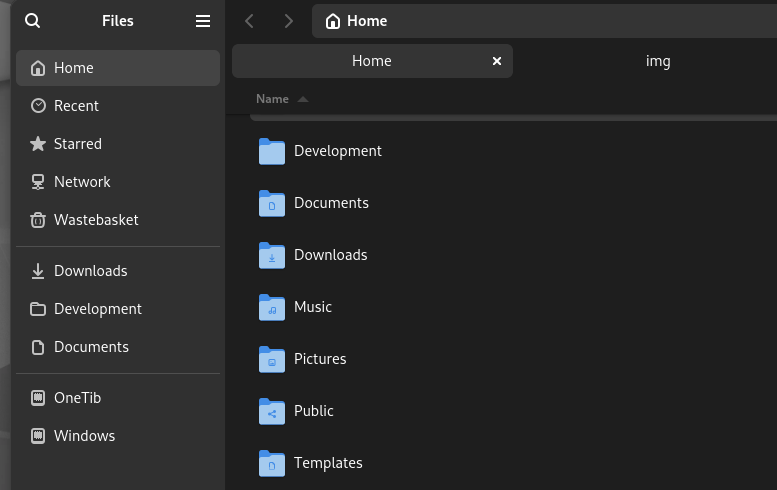This screenshot has height=490, width=777.
Task: Click the Recent clock icon in the sidebar
Action: coord(38,106)
